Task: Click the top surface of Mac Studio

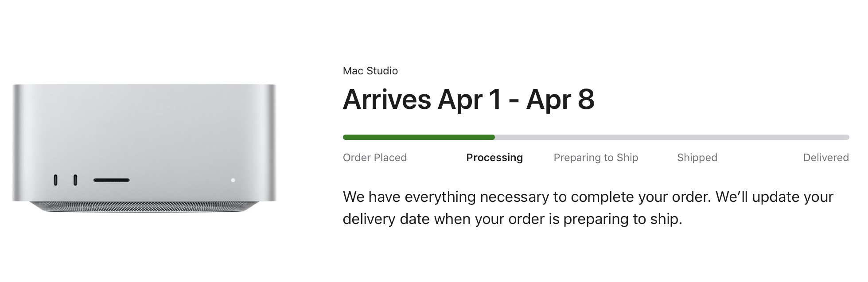Action: pyautogui.click(x=144, y=86)
